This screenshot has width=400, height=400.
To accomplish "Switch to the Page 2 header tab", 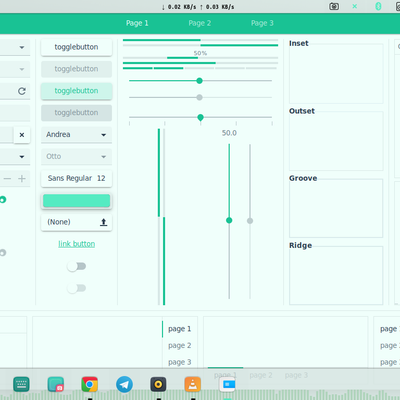I will (200, 23).
